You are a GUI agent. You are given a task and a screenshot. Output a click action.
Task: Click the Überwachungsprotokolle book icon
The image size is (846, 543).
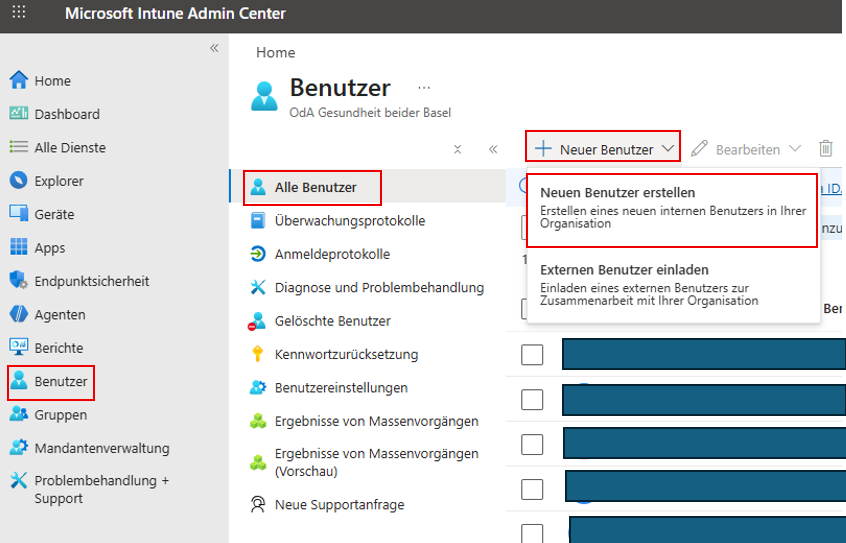pos(258,221)
